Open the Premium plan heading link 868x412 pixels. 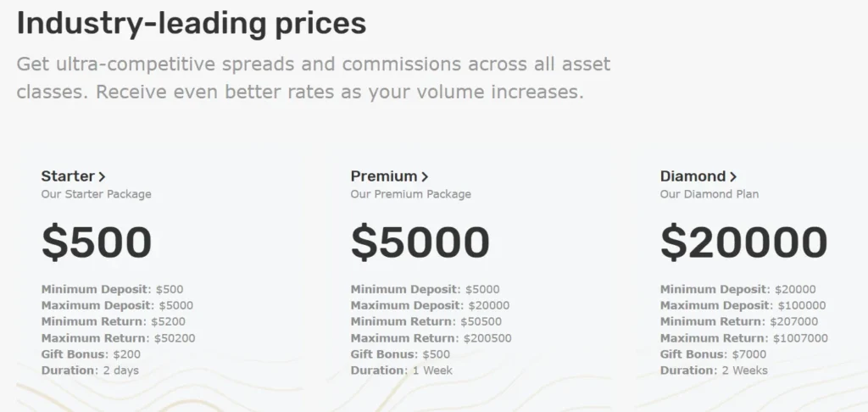click(384, 176)
